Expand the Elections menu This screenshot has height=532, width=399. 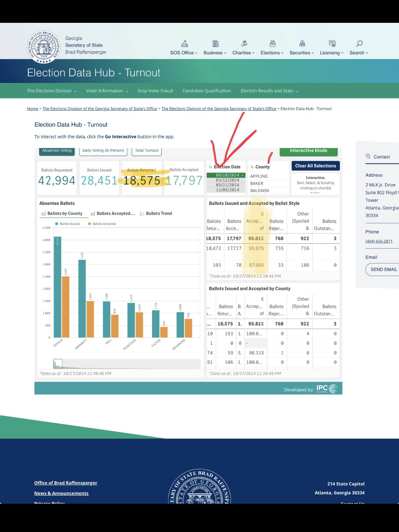(x=272, y=53)
